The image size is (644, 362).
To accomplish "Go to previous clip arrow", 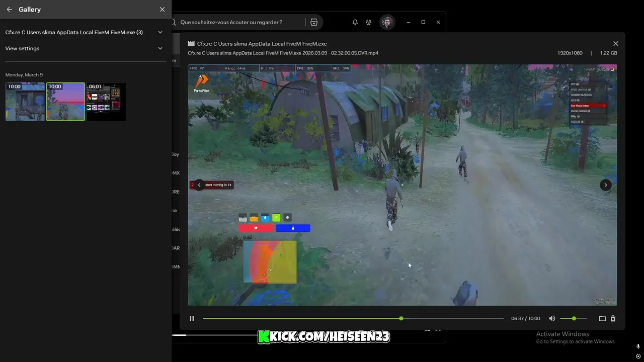I will coord(199,185).
